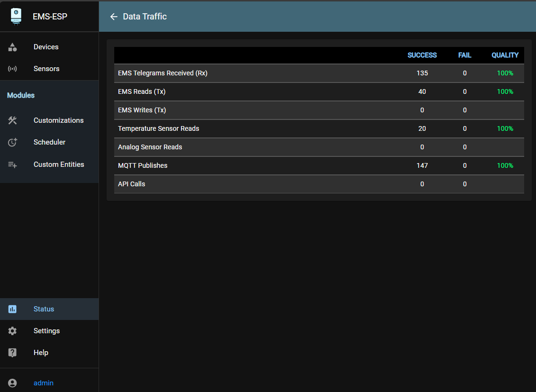Click the Customizations wrench icon

pyautogui.click(x=12, y=120)
